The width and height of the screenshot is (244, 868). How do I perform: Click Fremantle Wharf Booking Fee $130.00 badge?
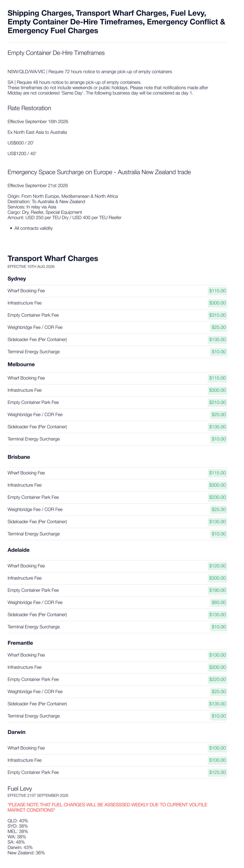(x=217, y=655)
